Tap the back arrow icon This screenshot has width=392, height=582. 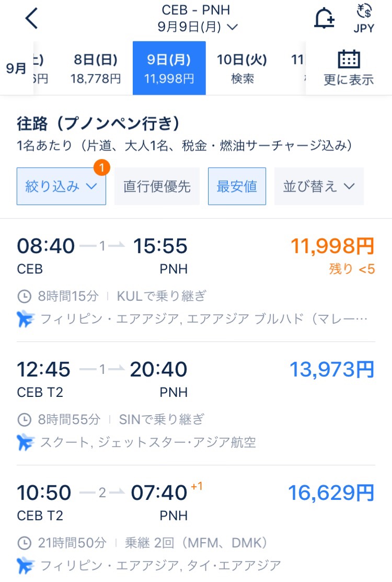32,19
